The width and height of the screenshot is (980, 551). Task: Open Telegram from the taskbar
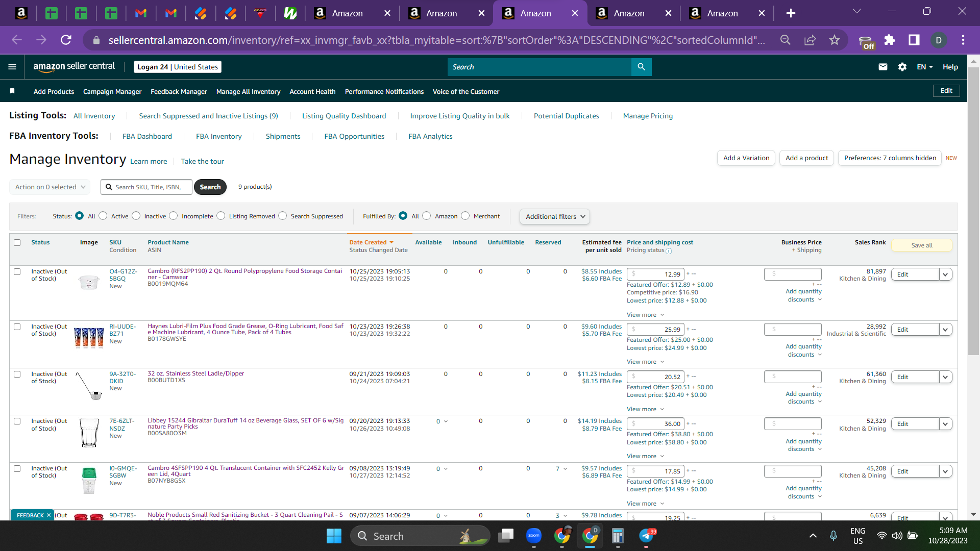click(646, 536)
